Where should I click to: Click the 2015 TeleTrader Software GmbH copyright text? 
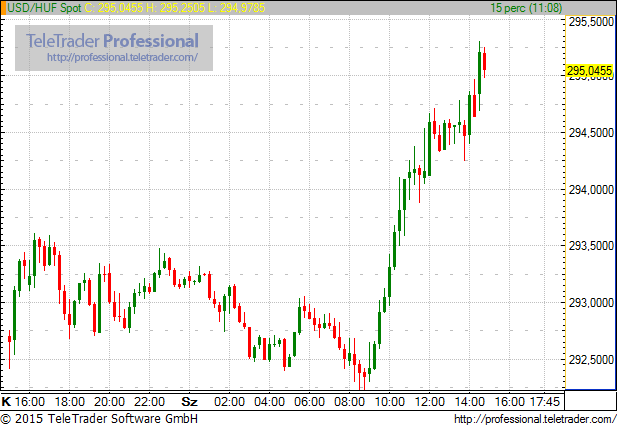pyautogui.click(x=99, y=419)
